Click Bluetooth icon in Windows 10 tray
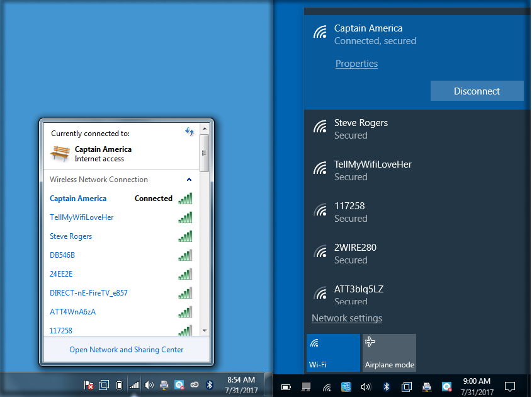This screenshot has width=532, height=397. tap(387, 386)
